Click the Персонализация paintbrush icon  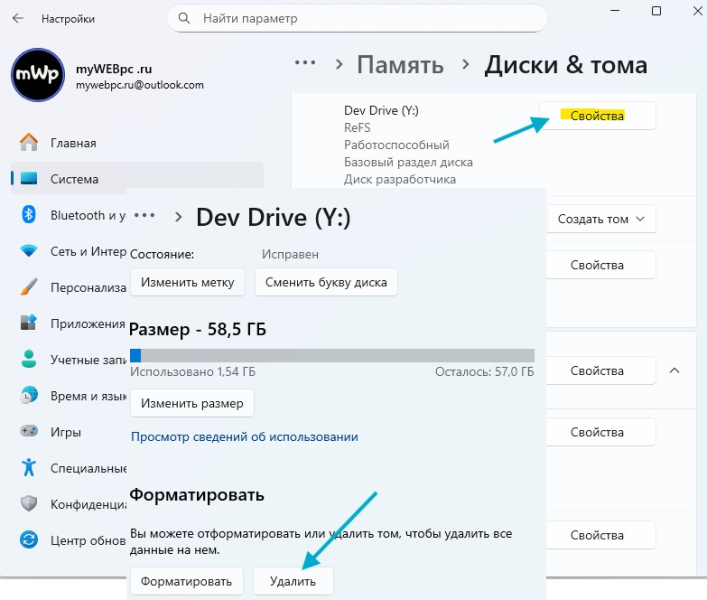[x=29, y=287]
